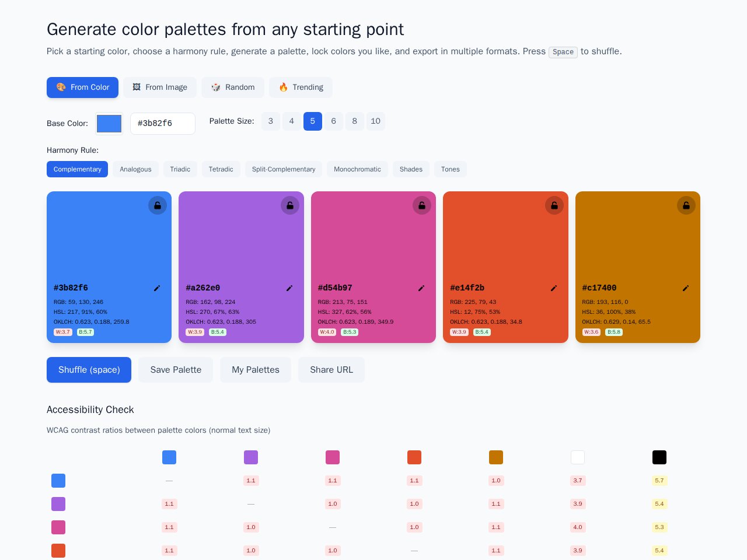Screen dimensions: 747x560
Task: Switch to the From Color tab
Action: coord(82,87)
